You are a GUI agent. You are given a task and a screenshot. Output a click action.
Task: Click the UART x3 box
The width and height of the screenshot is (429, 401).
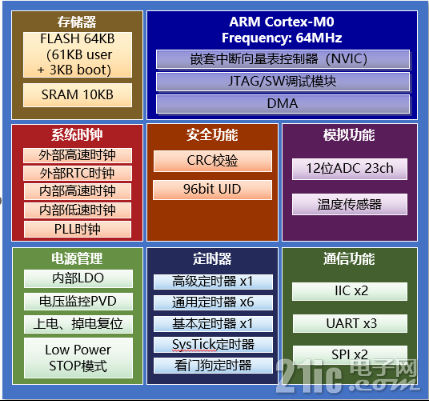(350, 323)
